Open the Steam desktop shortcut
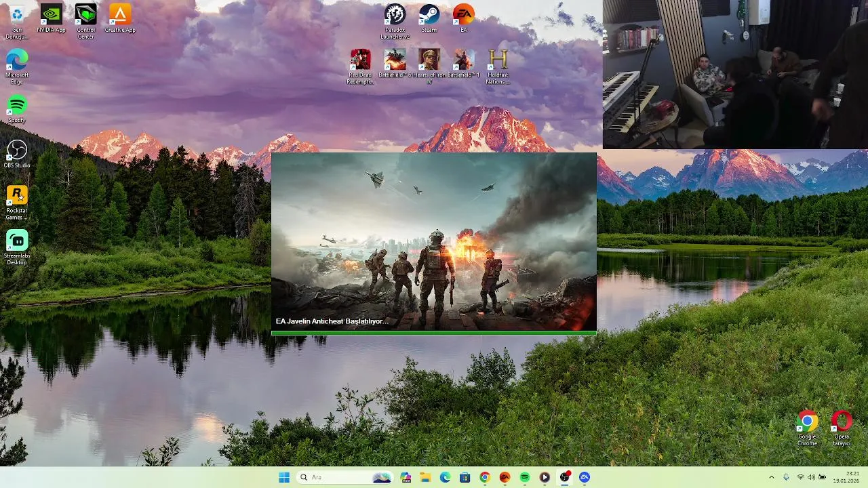 [x=429, y=18]
